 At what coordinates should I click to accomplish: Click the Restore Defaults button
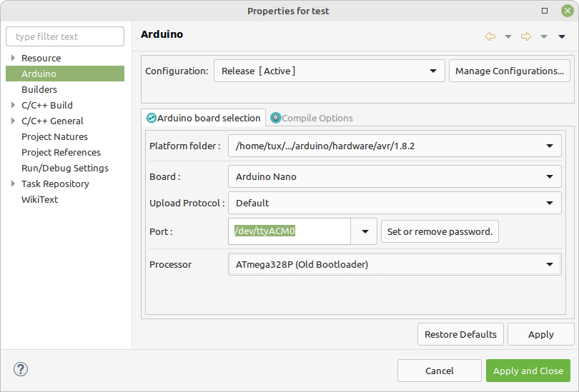click(x=460, y=334)
